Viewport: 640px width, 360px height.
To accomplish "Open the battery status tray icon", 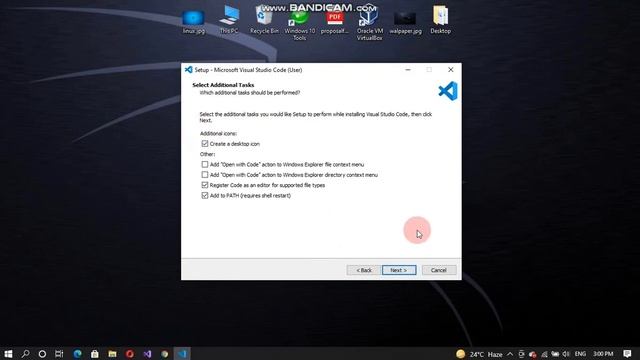I will (555, 354).
